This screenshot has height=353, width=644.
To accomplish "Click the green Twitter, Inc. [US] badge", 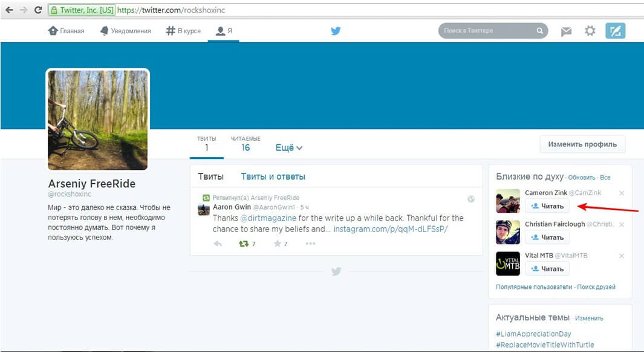I will tap(82, 10).
